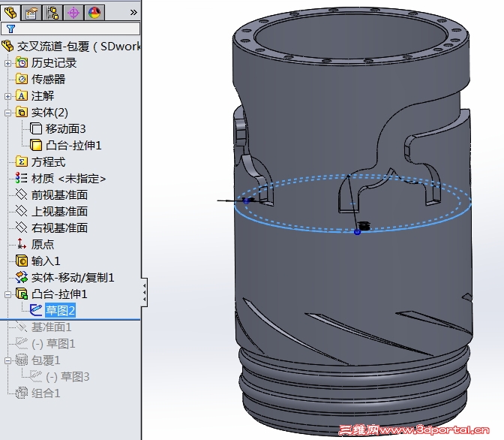
Task: Select suppressed sketch (-) 草图1
Action: pos(53,344)
